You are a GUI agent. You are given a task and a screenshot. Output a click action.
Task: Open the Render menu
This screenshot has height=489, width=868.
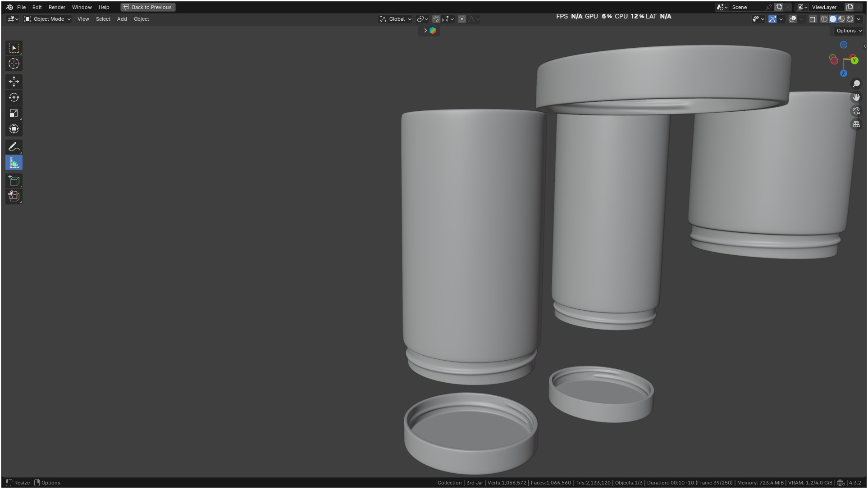[57, 7]
